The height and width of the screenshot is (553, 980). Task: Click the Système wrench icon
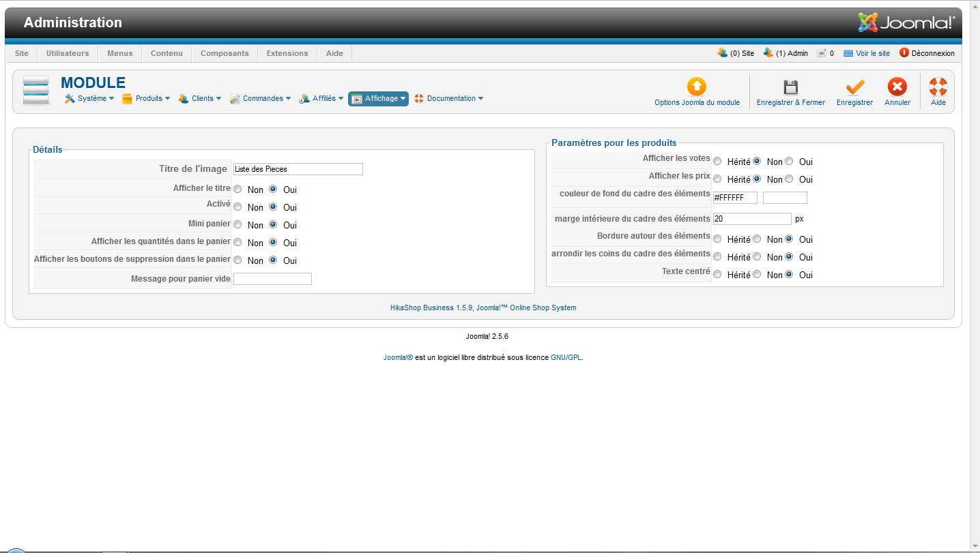[70, 99]
